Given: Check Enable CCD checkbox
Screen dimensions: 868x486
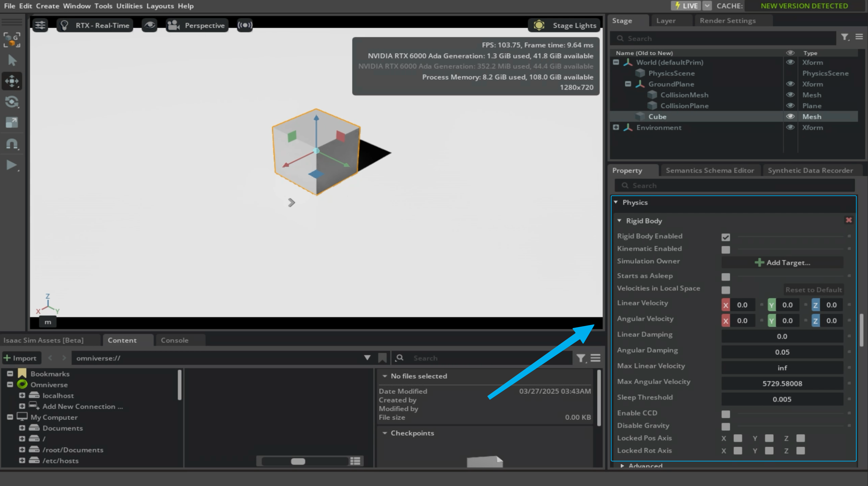Looking at the screenshot, I should [726, 414].
